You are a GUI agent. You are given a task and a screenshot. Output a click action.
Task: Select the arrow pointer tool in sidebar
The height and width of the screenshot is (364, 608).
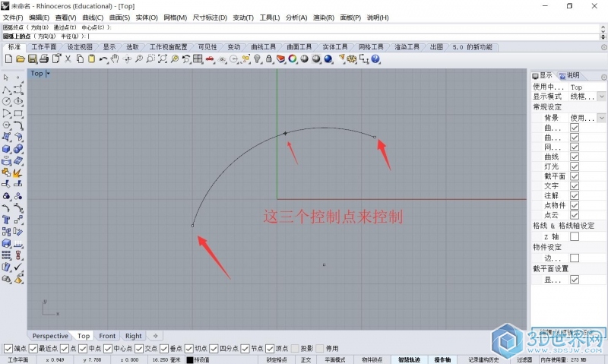tap(6, 78)
